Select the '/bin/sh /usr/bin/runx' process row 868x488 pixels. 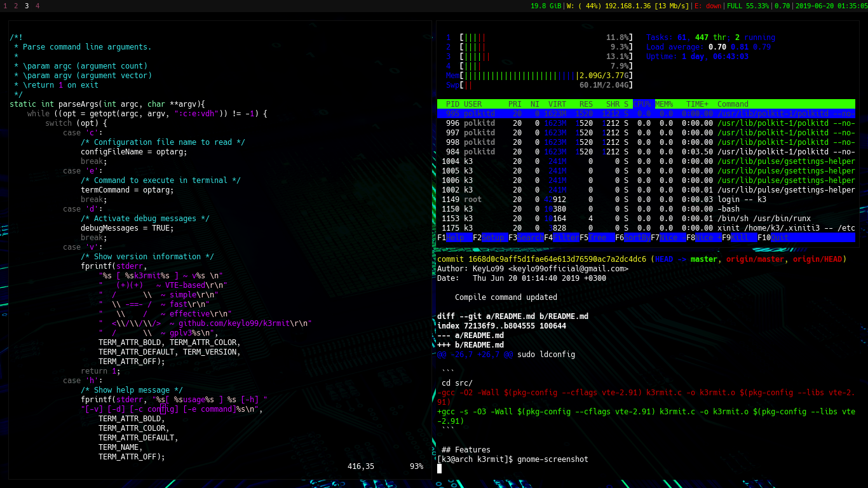[x=646, y=219]
